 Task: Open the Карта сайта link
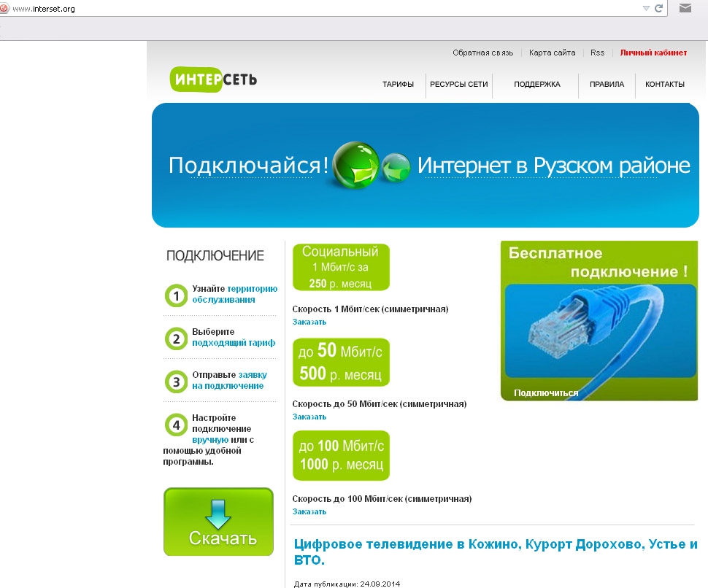coord(552,53)
